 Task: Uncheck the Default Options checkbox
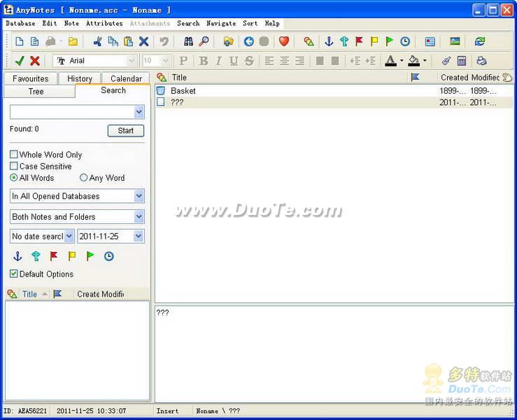pos(14,274)
